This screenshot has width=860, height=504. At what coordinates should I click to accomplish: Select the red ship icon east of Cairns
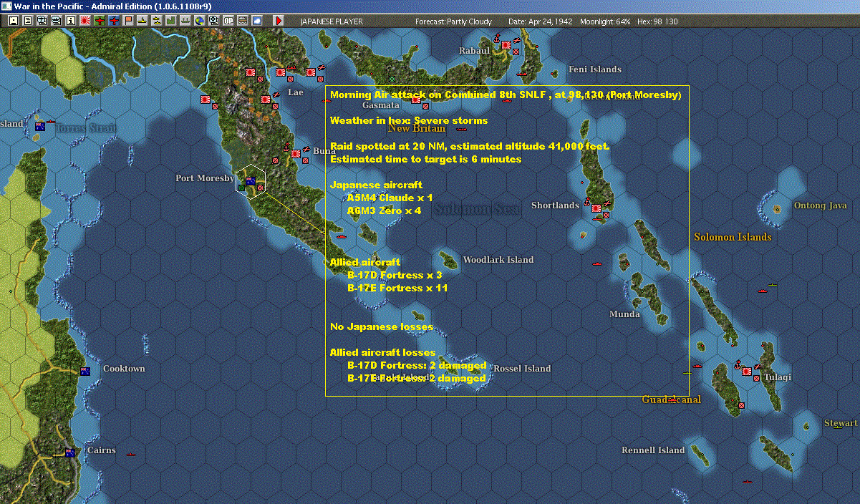[131, 454]
